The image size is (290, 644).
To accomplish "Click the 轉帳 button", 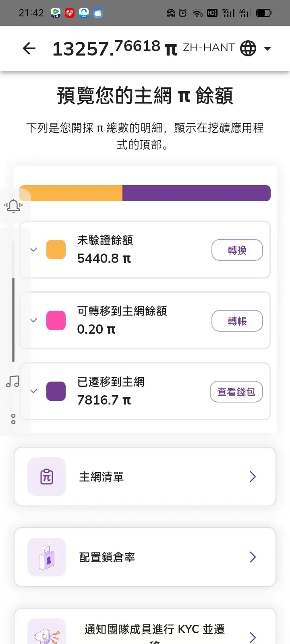I will point(237,321).
